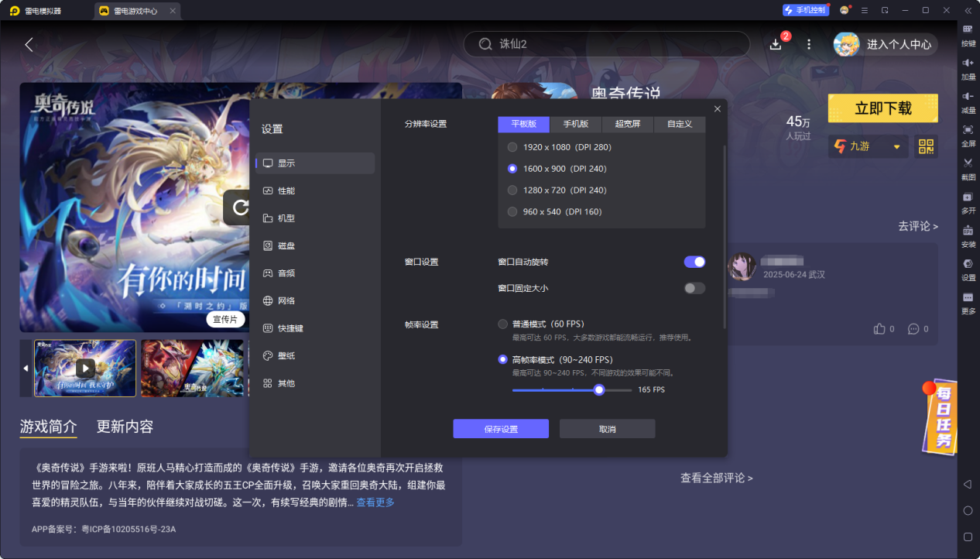Open the 九游 channel dropdown
The height and width of the screenshot is (559, 980).
(x=868, y=146)
